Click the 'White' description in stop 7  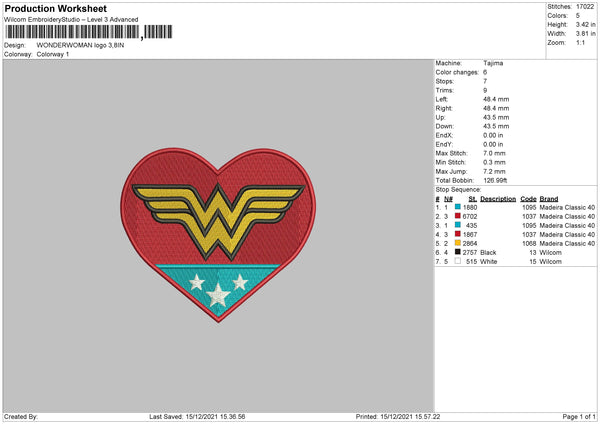point(489,262)
